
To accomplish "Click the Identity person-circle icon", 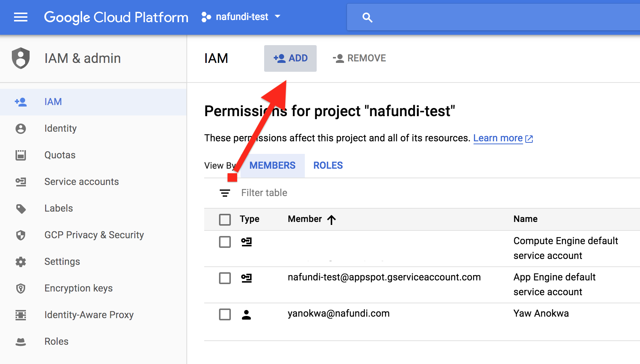I will pos(21,128).
